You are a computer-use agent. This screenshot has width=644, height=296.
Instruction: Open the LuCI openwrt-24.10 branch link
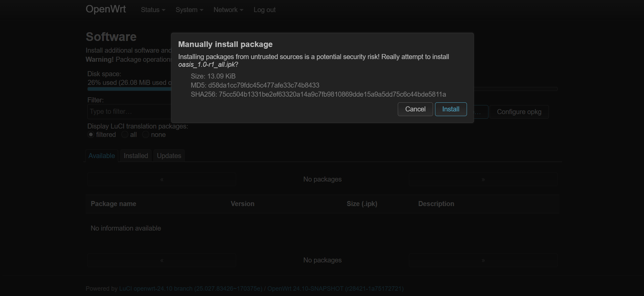190,289
